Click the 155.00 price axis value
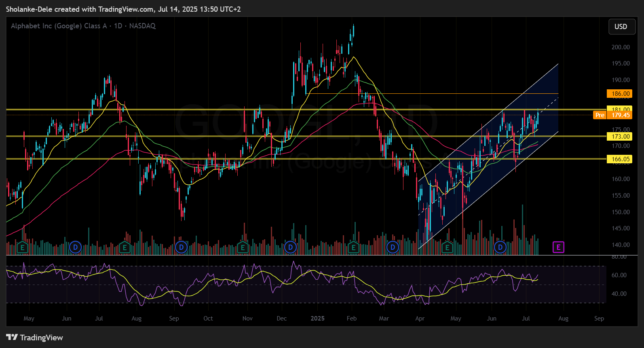The width and height of the screenshot is (644, 348). click(x=621, y=196)
